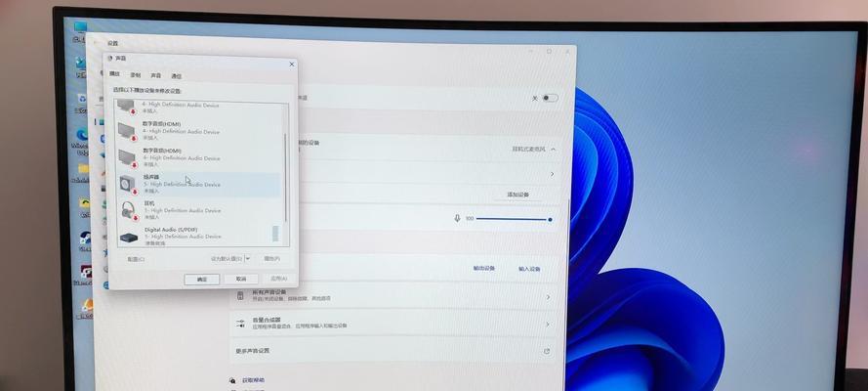Viewport: 868px width, 391px height.
Task: Close the Sound dialog with X
Action: (292, 65)
